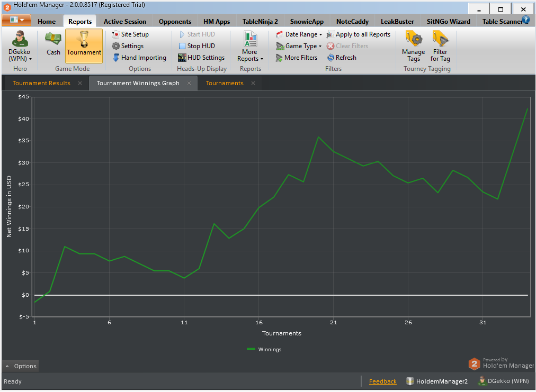
Task: Select the Reports ribbon tab
Action: click(x=80, y=22)
